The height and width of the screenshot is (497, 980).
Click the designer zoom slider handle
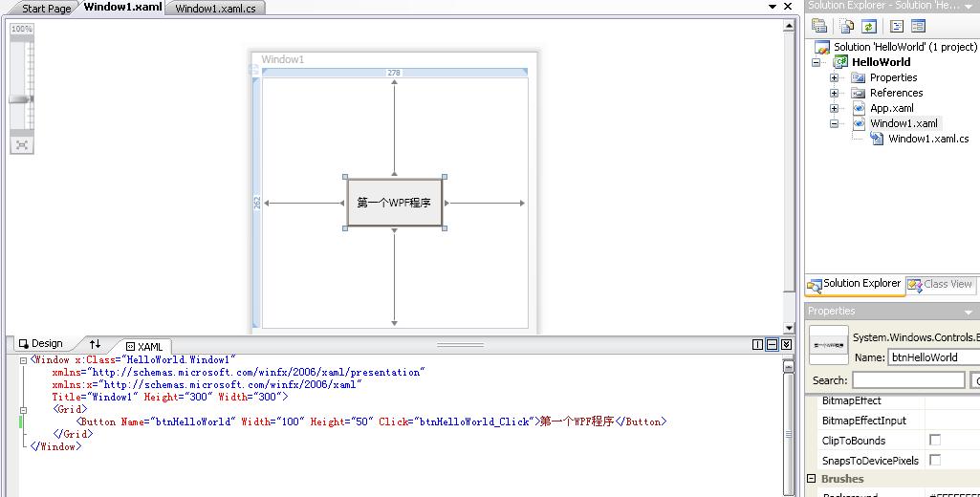point(21,99)
